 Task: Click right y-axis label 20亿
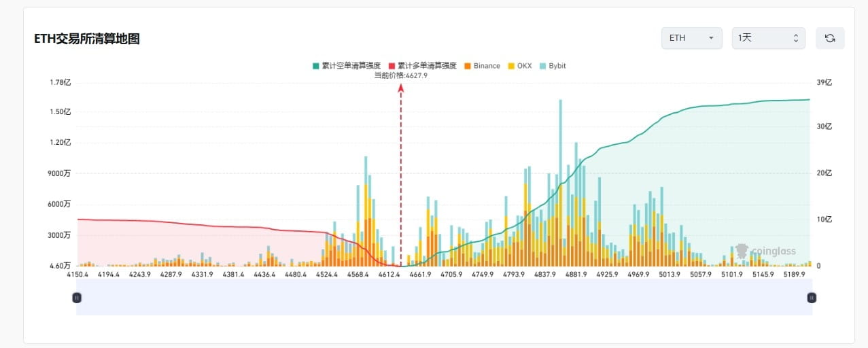(824, 173)
